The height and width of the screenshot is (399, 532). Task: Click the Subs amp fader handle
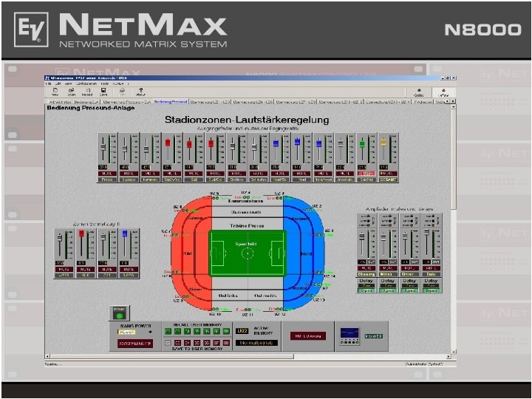pos(426,233)
